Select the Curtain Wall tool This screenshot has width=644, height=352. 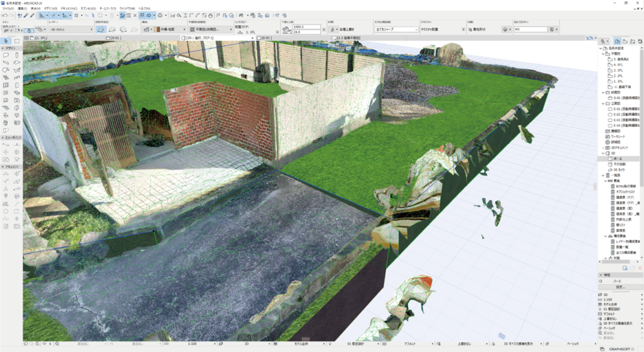point(6,85)
